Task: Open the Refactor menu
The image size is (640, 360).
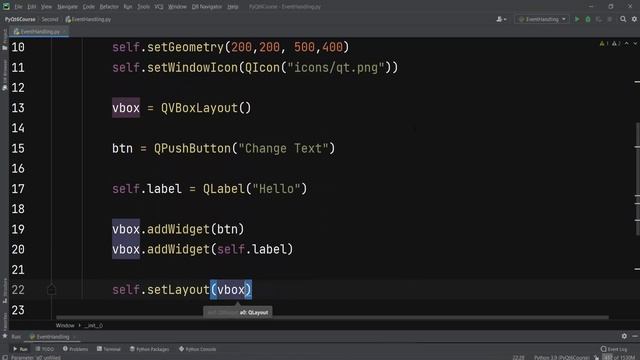Action: 109,7
